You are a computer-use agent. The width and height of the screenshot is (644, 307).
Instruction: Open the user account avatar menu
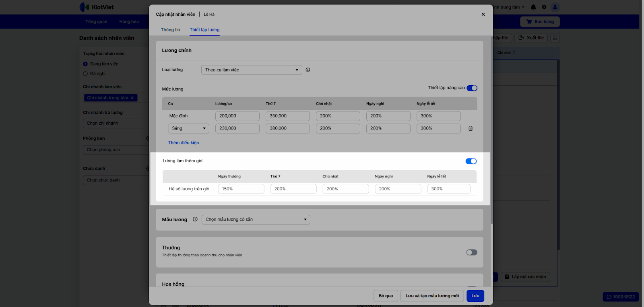click(x=555, y=7)
